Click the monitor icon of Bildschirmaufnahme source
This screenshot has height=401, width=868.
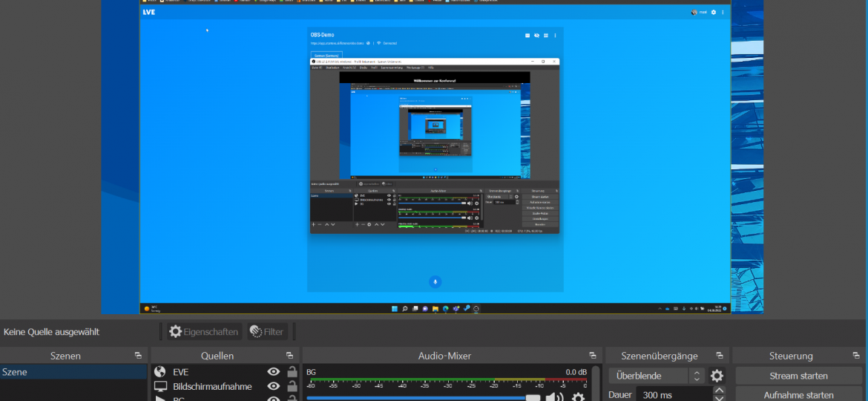coord(160,387)
